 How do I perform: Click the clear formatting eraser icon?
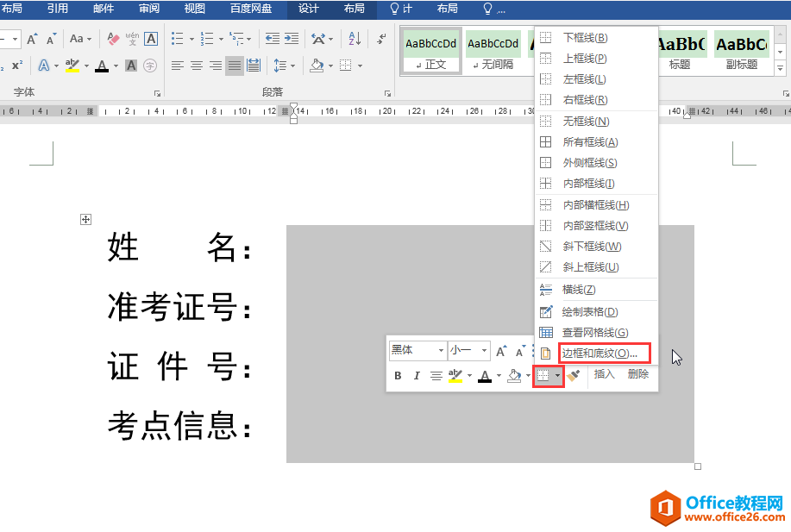[113, 39]
